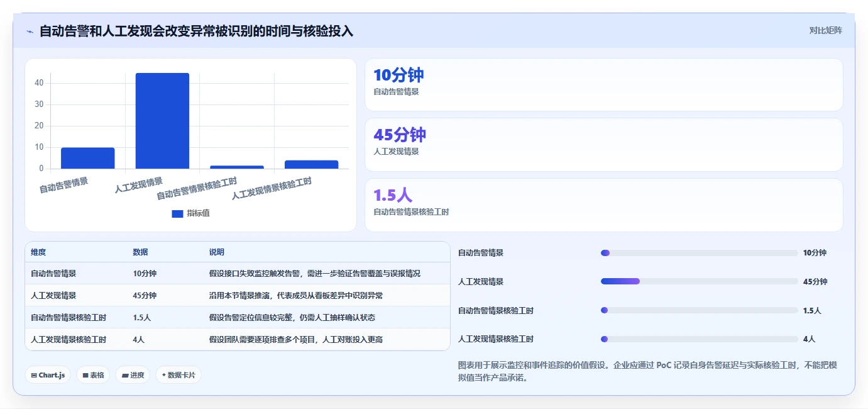Click the 自动告警情景 progress bar
Image resolution: width=868 pixels, height=409 pixels.
tap(699, 253)
